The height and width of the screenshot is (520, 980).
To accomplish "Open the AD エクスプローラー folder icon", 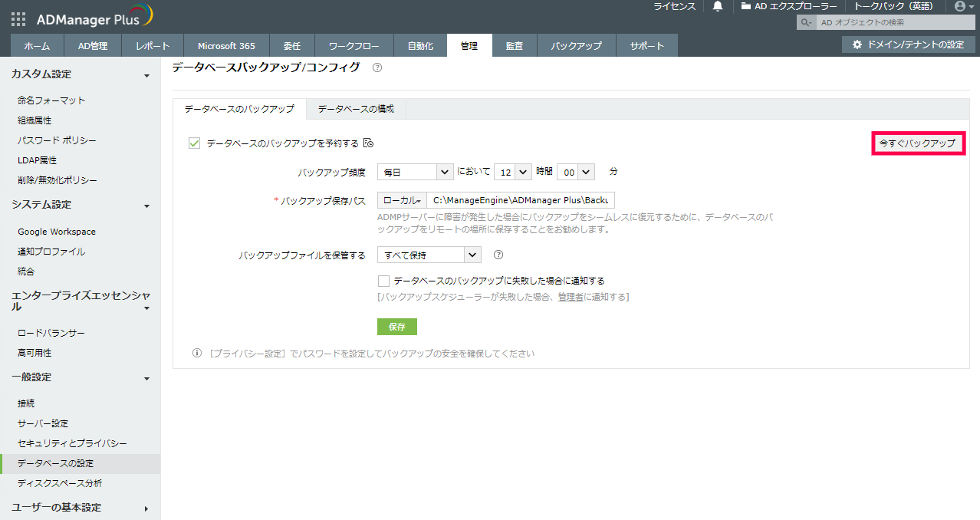I will [746, 6].
